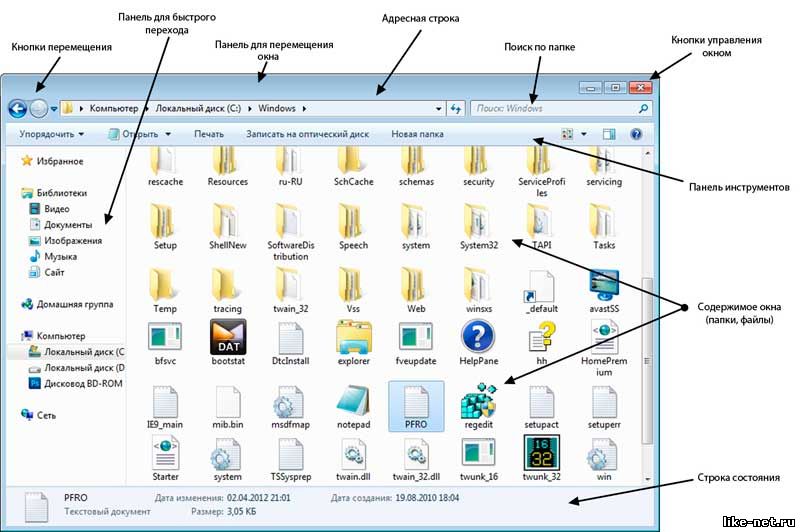Select the avastSS monitor icon
This screenshot has width=800, height=532.
[x=604, y=286]
